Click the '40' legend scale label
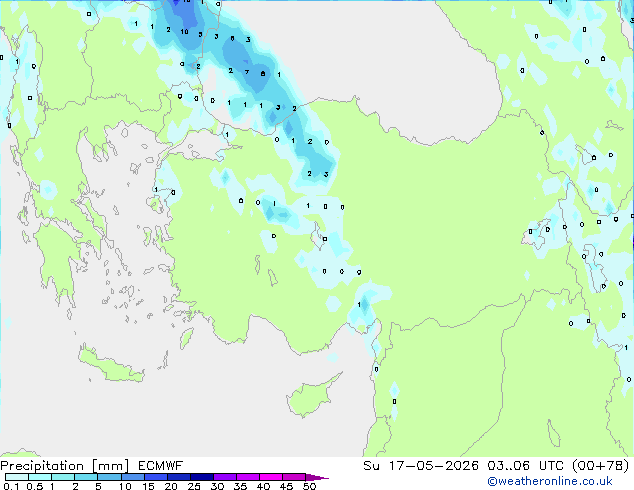 (263, 486)
